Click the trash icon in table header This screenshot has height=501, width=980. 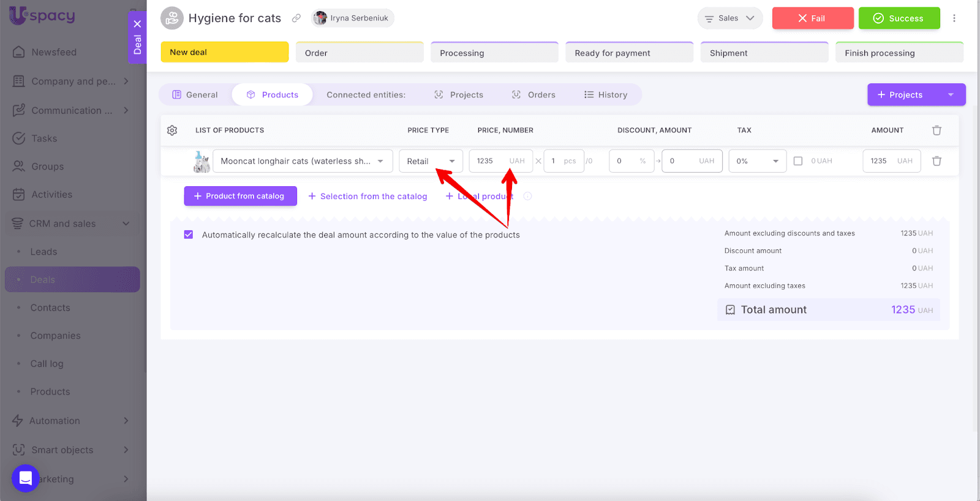937,130
